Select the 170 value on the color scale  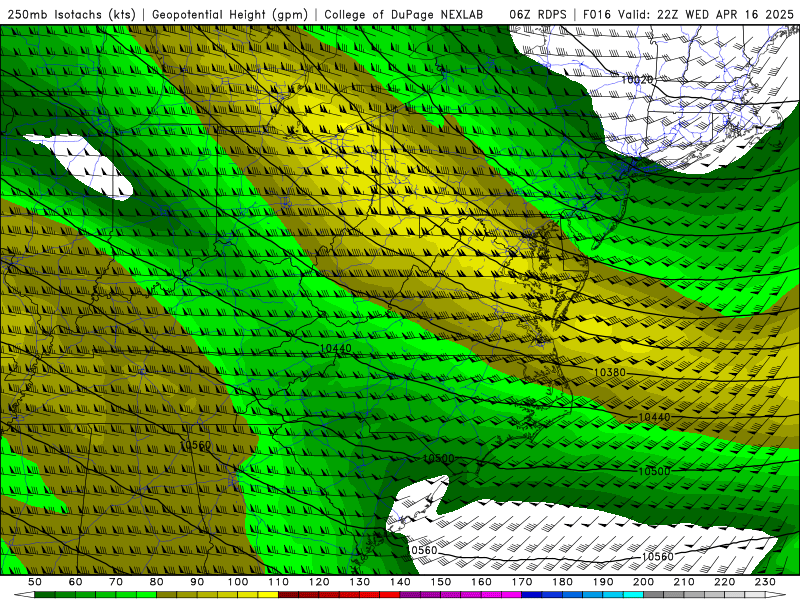pyautogui.click(x=522, y=582)
